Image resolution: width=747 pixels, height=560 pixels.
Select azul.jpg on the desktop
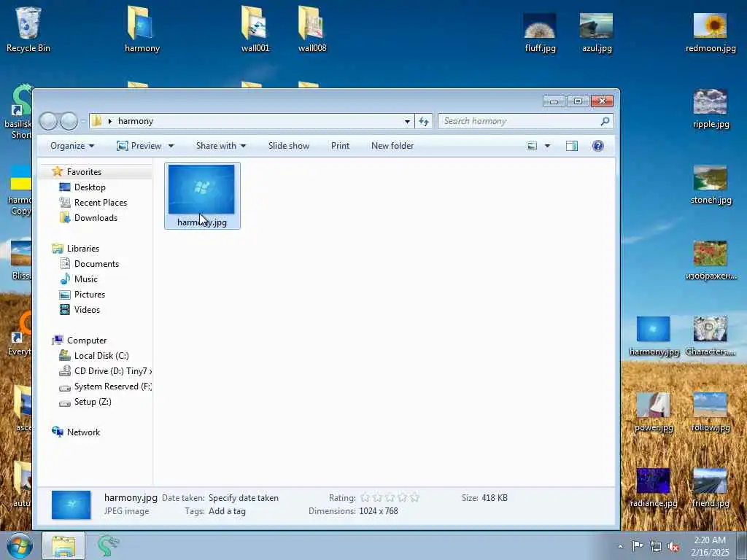click(x=597, y=32)
